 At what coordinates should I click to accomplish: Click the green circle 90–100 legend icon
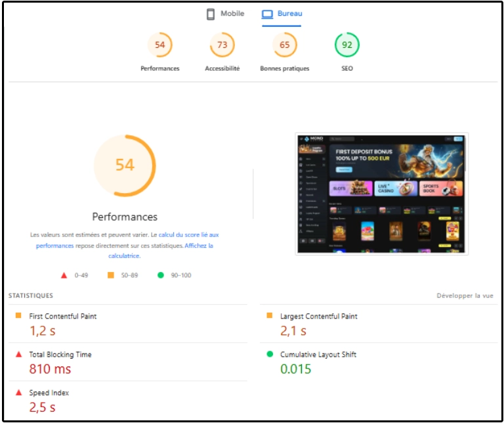pyautogui.click(x=161, y=275)
